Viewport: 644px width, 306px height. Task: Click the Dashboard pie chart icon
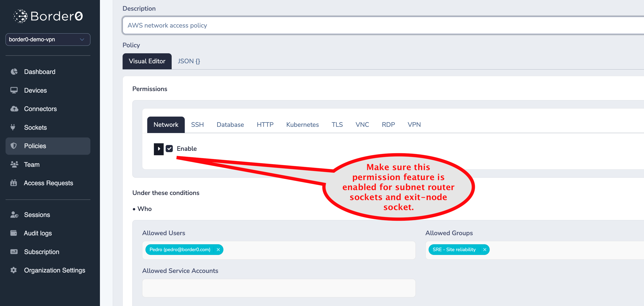[x=14, y=72]
